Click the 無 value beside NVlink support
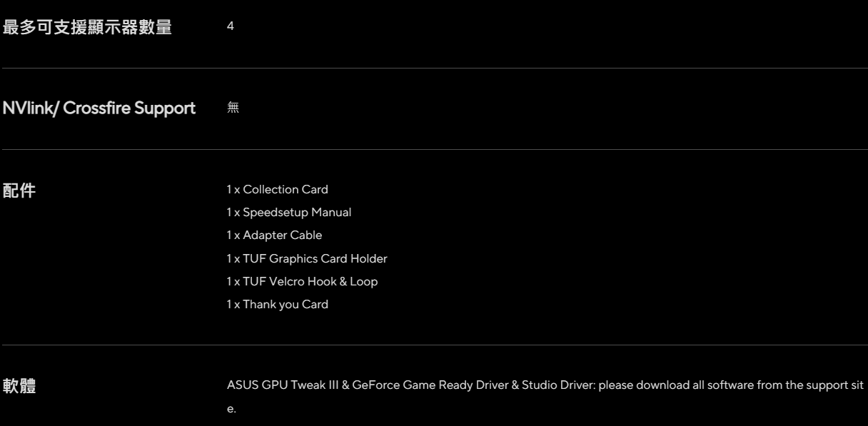 pyautogui.click(x=233, y=108)
